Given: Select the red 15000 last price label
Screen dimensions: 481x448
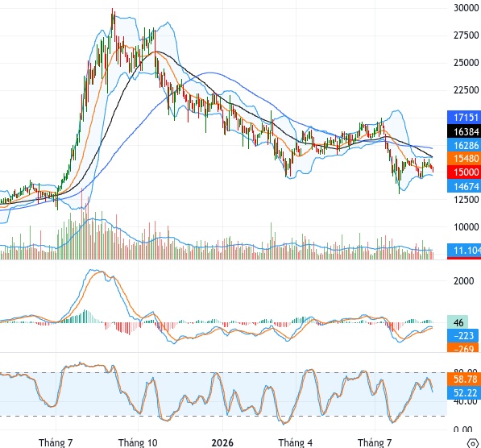Looking at the screenshot, I should pyautogui.click(x=464, y=172).
